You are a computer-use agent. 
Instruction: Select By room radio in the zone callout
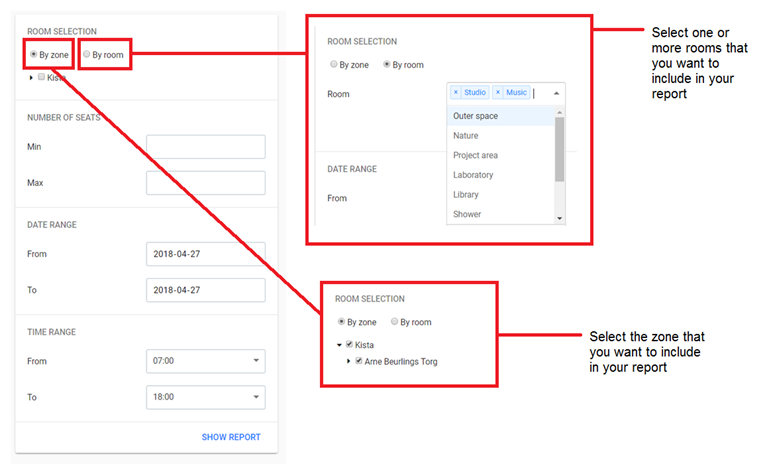point(394,321)
